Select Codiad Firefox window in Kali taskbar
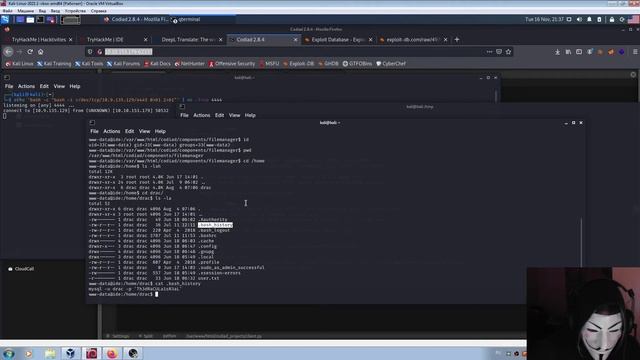The width and height of the screenshot is (640, 360). 136,19
